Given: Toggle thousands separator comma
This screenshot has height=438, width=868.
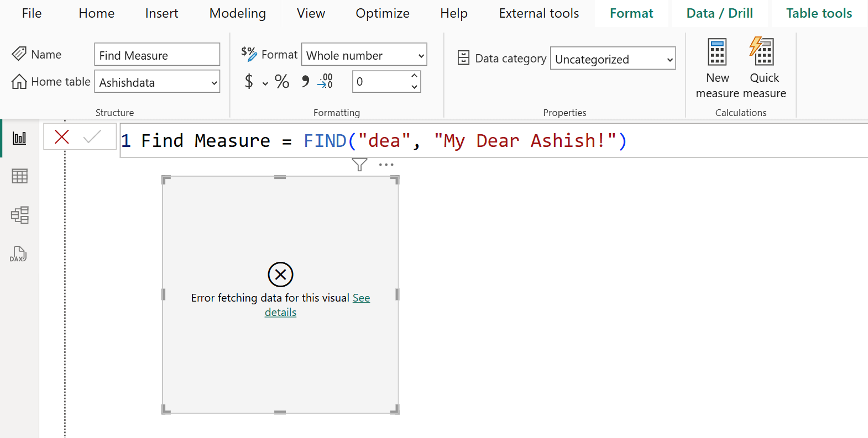Looking at the screenshot, I should coord(305,82).
